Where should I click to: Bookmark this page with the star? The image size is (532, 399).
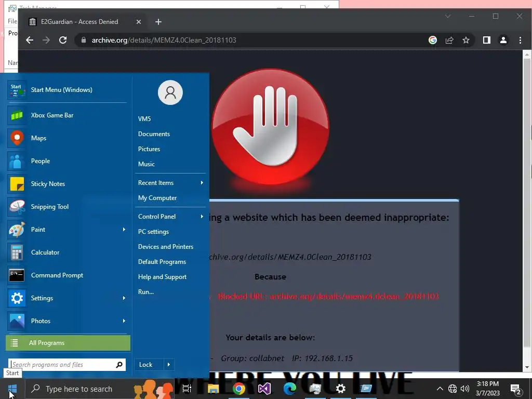[466, 40]
